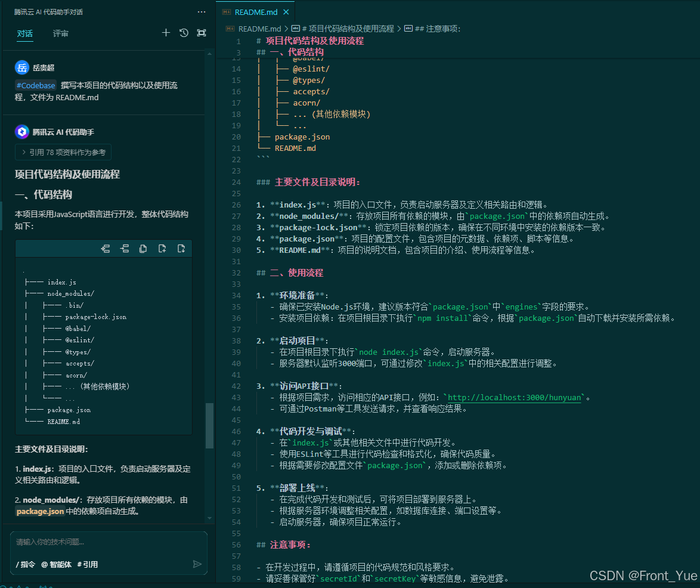Click line 20 package.json in editor
The width and height of the screenshot is (700, 588).
coord(302,137)
